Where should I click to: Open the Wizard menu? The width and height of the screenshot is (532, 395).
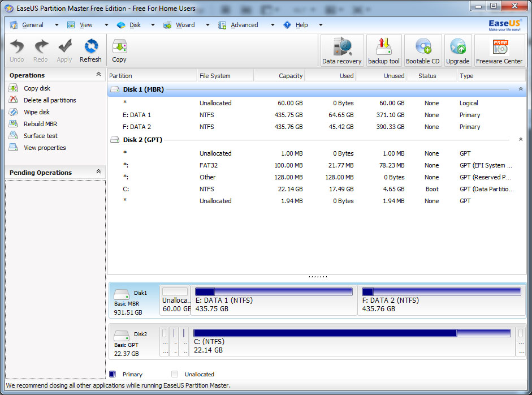point(185,25)
